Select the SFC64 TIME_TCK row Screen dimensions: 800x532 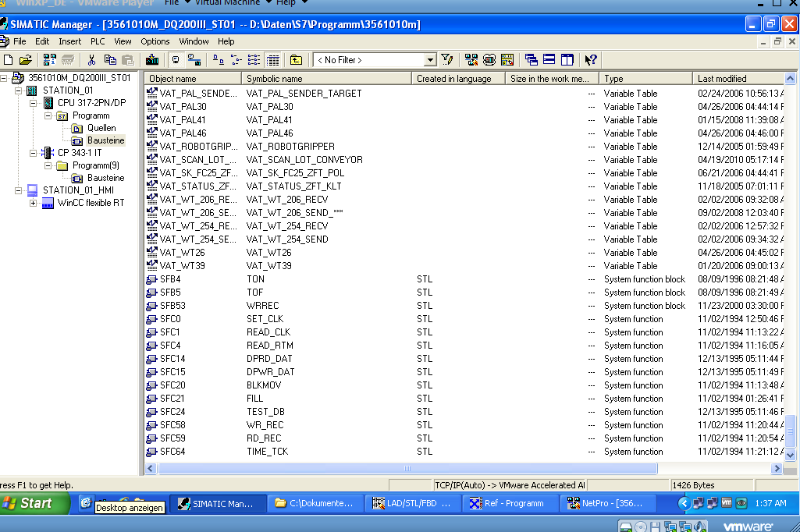464,452
